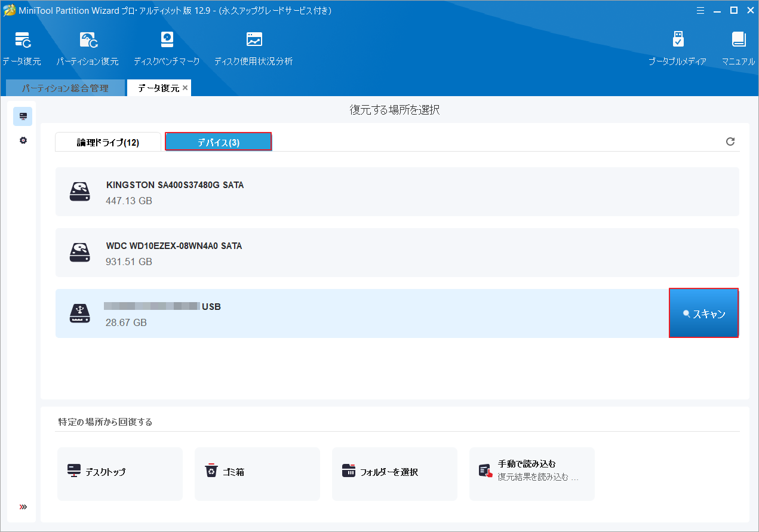Click the 手動で読み込む load icon

485,471
